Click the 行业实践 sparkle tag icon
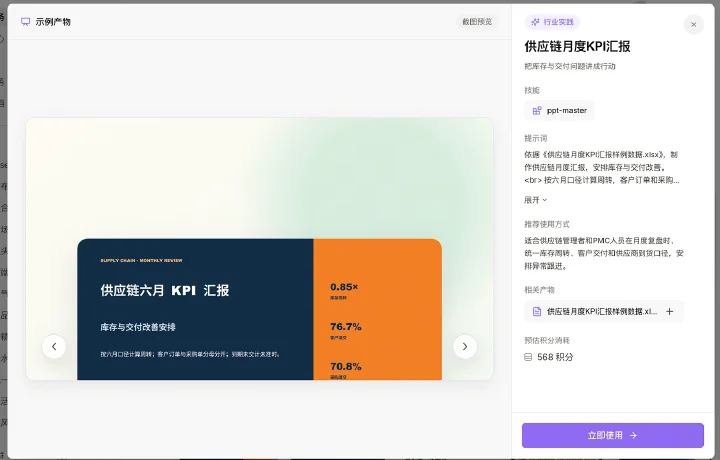 [x=535, y=22]
